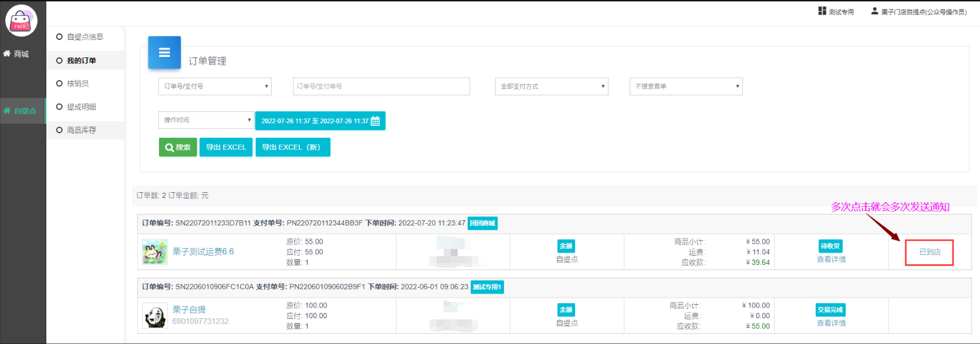
Task: Click the barcode 6901097731232 text
Action: click(201, 321)
